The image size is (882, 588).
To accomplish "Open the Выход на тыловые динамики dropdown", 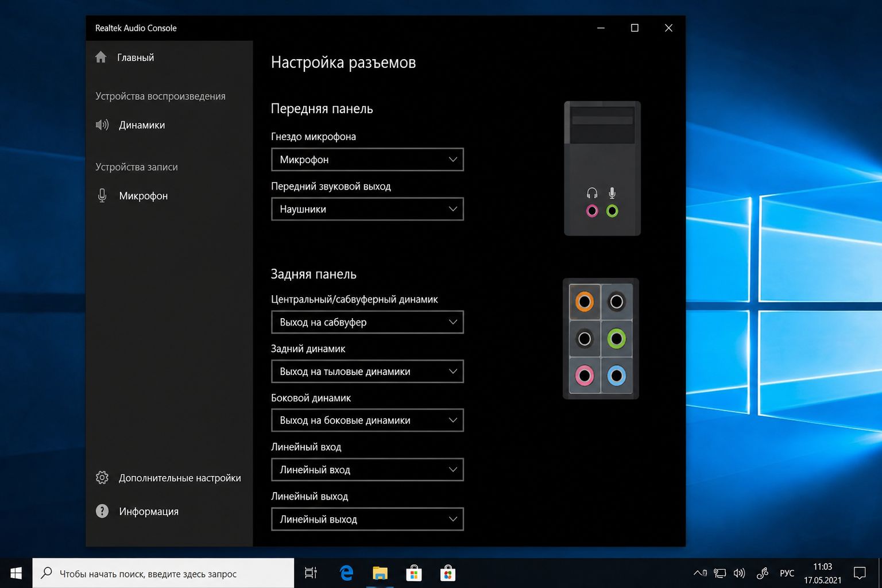I will point(367,372).
